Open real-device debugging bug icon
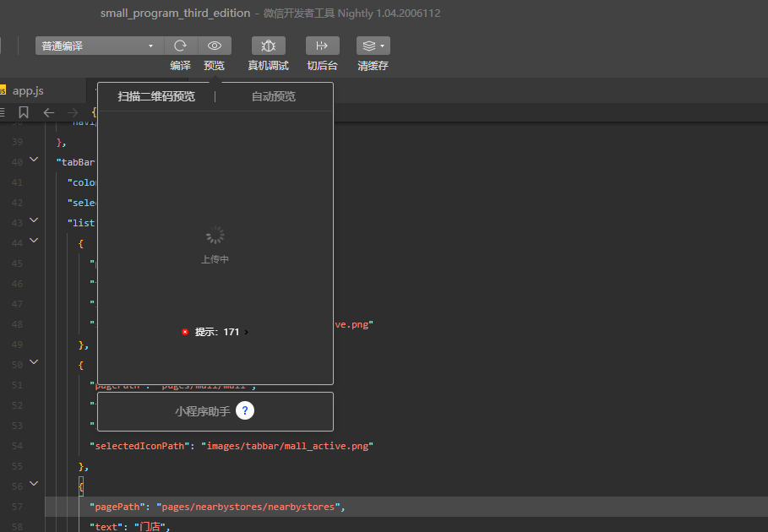The image size is (768, 532). pyautogui.click(x=269, y=46)
